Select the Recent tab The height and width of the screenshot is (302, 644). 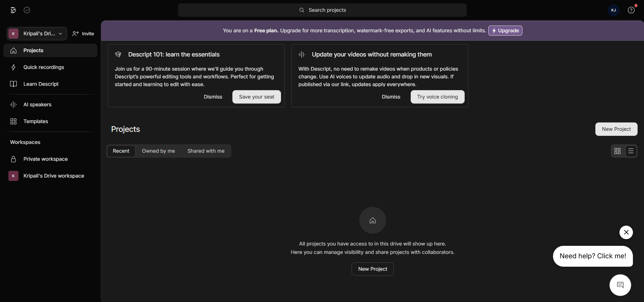pyautogui.click(x=121, y=151)
